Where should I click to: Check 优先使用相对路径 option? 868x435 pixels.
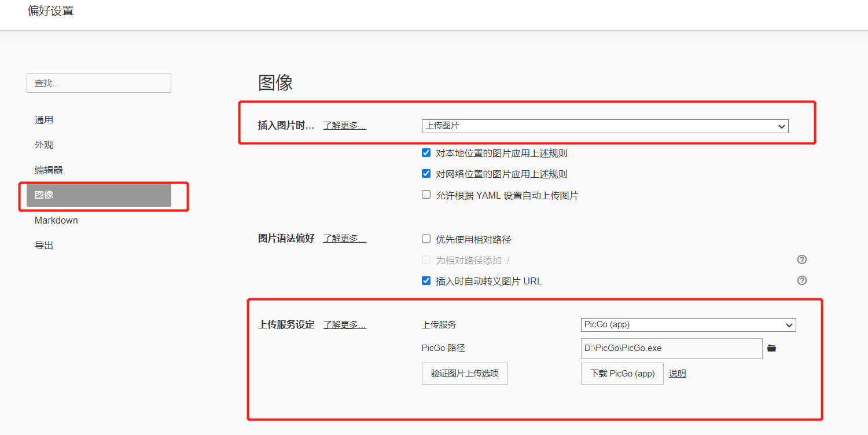[x=426, y=239]
